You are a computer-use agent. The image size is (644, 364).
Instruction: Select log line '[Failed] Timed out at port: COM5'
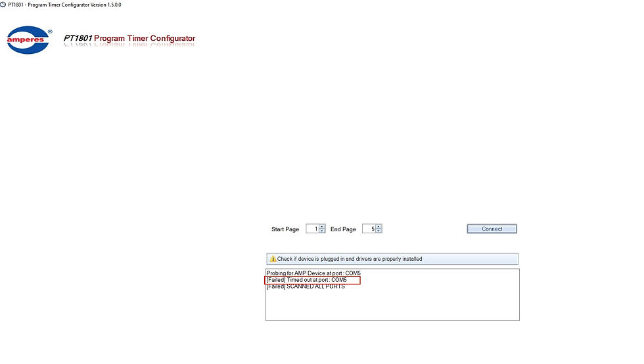[x=306, y=280]
